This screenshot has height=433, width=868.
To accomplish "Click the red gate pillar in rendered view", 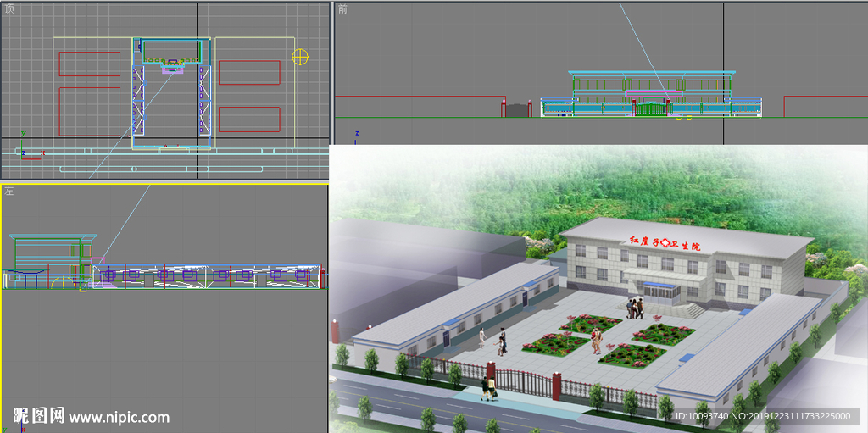I will point(557,386).
